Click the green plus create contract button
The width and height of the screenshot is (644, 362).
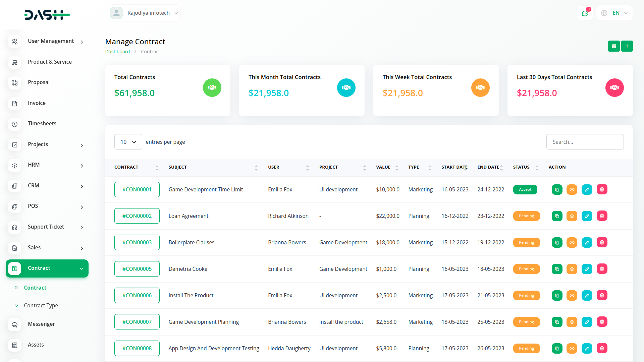627,46
